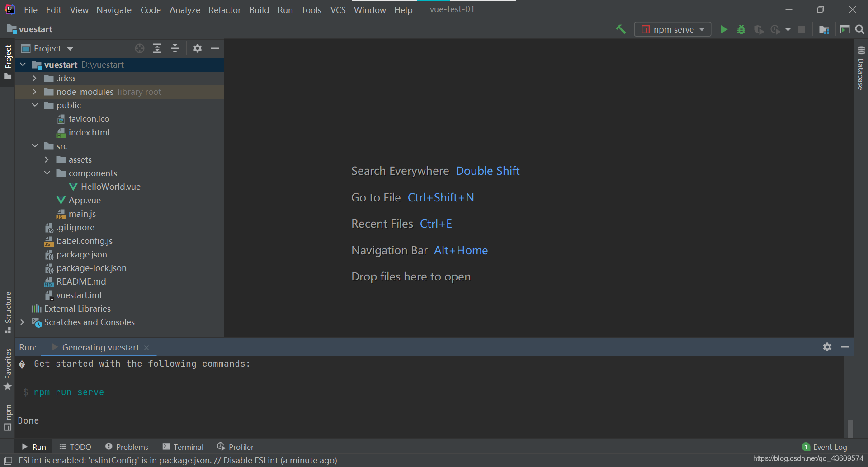
Task: Open dropdown arrow next to profiler icon
Action: pyautogui.click(x=788, y=30)
